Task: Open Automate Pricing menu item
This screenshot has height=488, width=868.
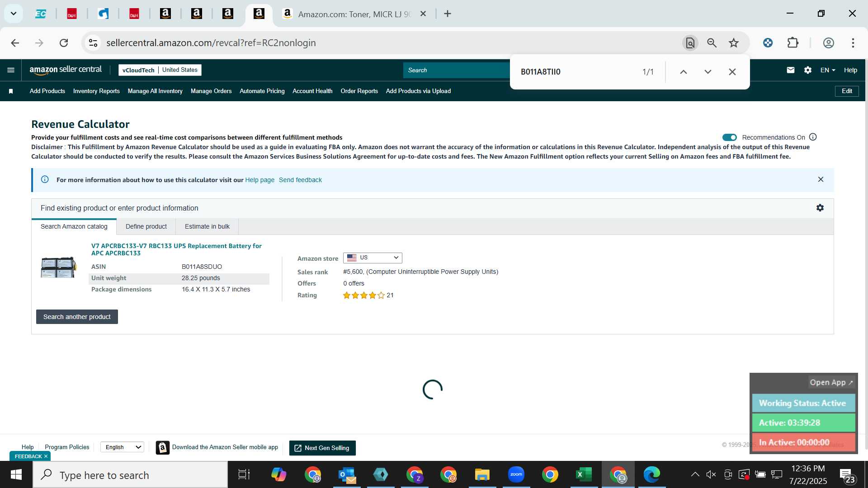Action: [x=262, y=91]
